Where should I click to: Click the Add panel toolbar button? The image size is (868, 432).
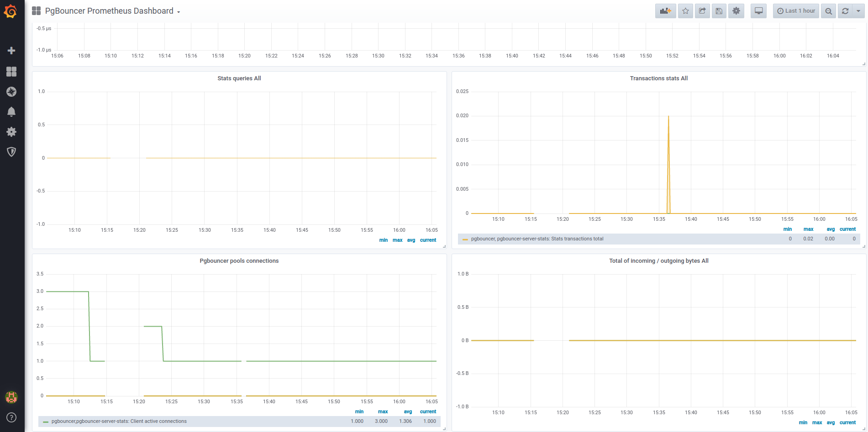click(665, 11)
